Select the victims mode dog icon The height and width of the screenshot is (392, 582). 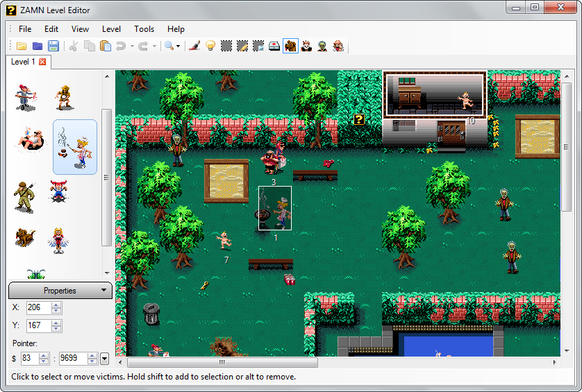(290, 46)
